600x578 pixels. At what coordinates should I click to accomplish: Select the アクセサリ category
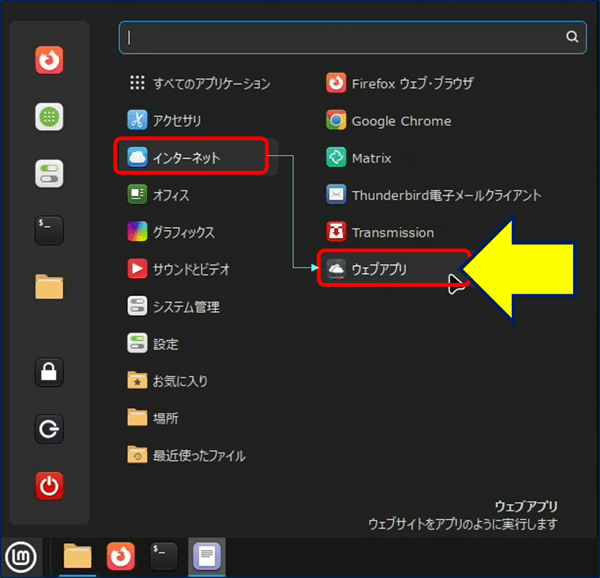pyautogui.click(x=164, y=120)
